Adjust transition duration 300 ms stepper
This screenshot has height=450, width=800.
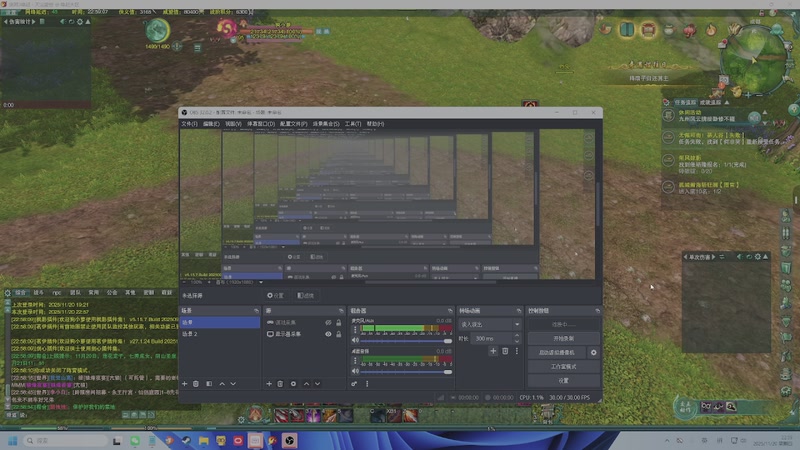[517, 338]
